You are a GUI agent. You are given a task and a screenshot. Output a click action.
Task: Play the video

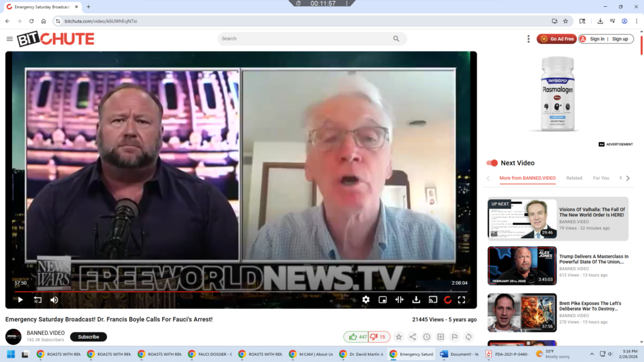20,300
